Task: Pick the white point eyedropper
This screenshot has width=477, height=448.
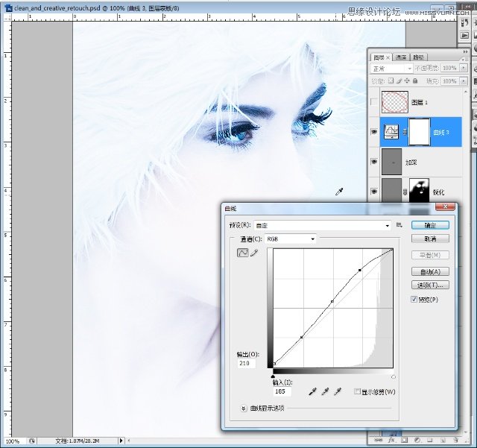Action: [x=338, y=391]
